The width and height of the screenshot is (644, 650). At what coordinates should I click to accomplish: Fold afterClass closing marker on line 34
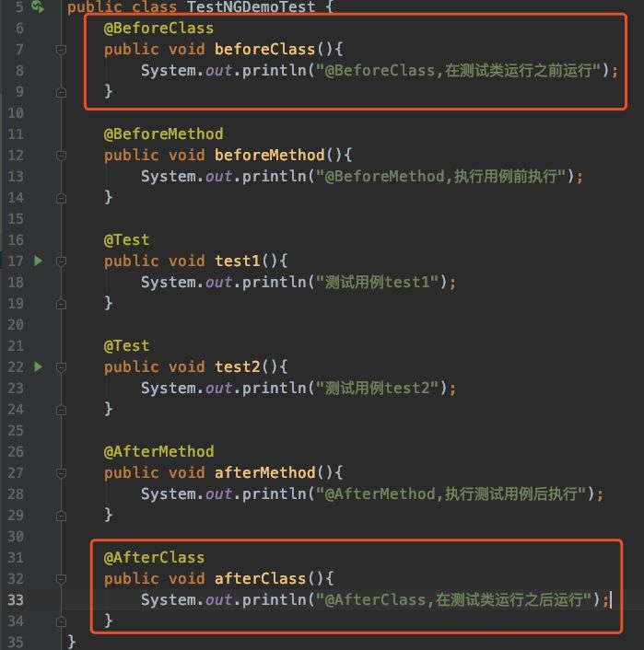tap(61, 621)
